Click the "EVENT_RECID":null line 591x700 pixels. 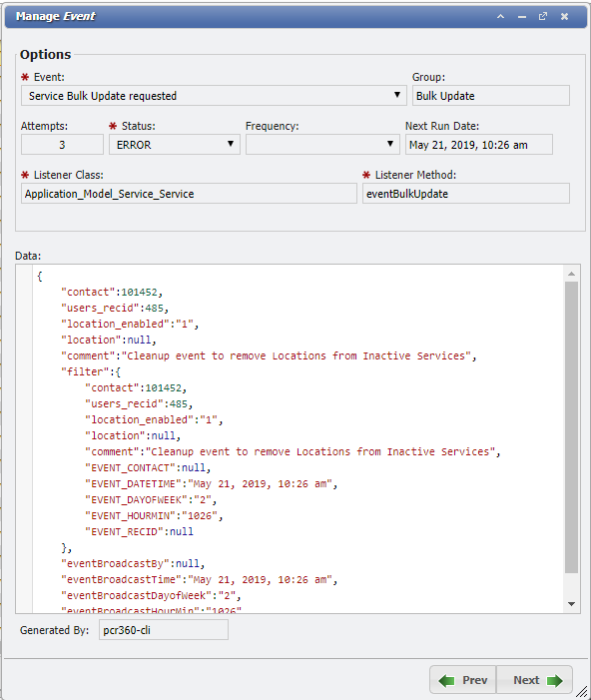(x=140, y=531)
